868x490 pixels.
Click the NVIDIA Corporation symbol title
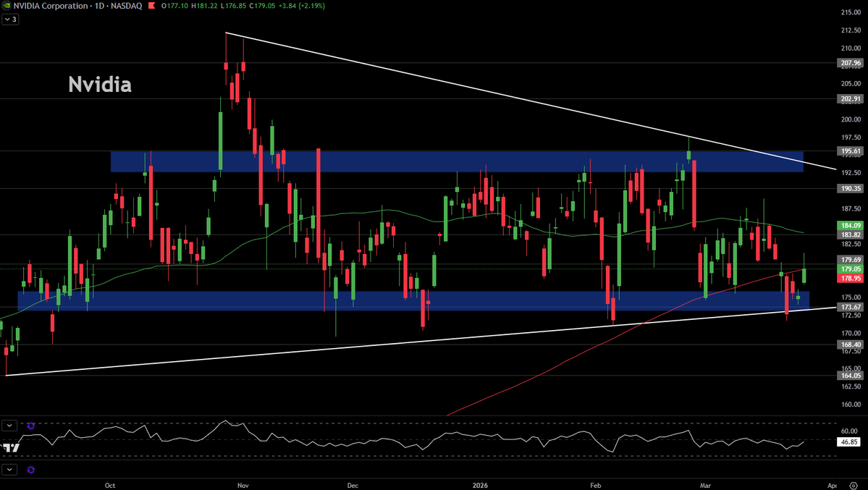(x=51, y=6)
